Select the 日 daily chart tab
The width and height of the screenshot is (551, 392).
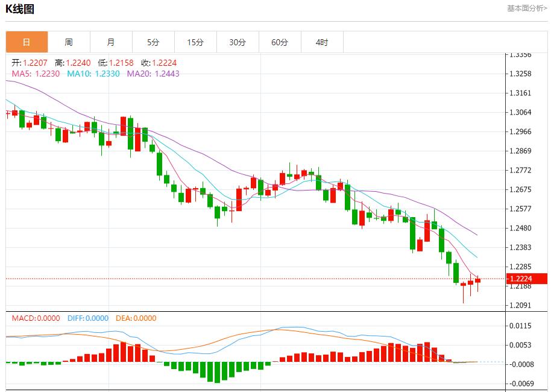27,42
